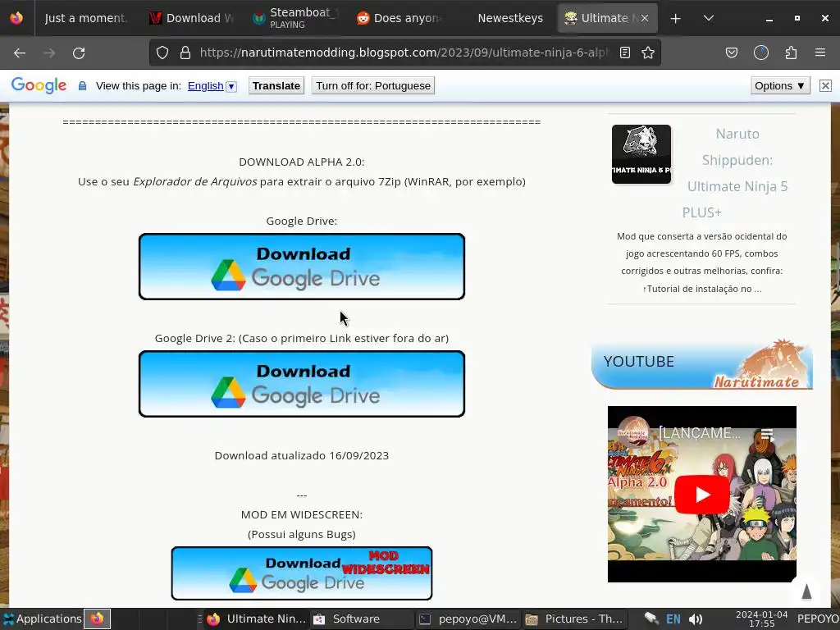The width and height of the screenshot is (840, 630).
Task: Click the URL address field
Action: click(404, 52)
